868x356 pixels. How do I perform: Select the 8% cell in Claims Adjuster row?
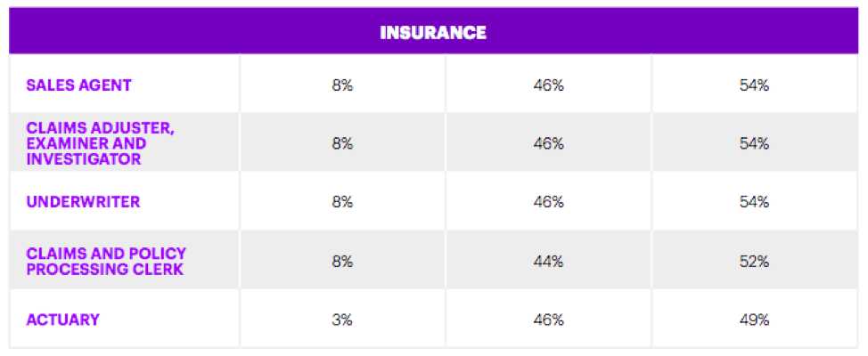[342, 143]
